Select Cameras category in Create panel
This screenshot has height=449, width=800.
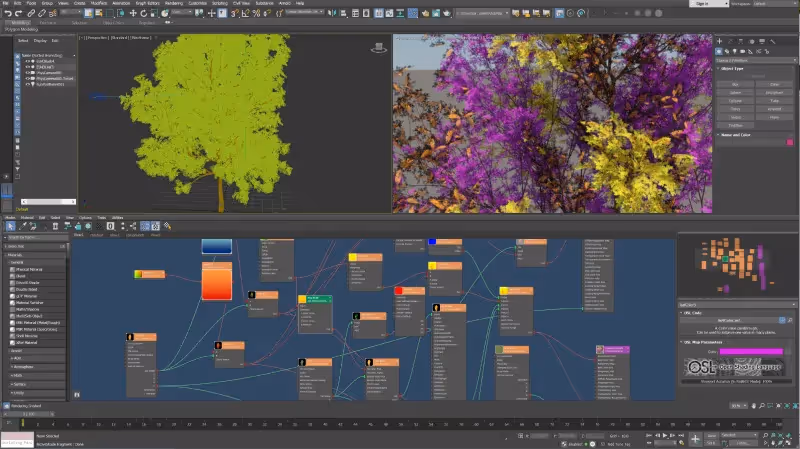[x=742, y=52]
